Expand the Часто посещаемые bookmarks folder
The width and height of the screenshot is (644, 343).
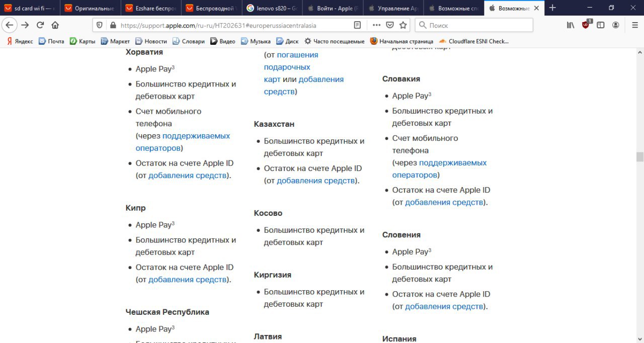point(334,41)
